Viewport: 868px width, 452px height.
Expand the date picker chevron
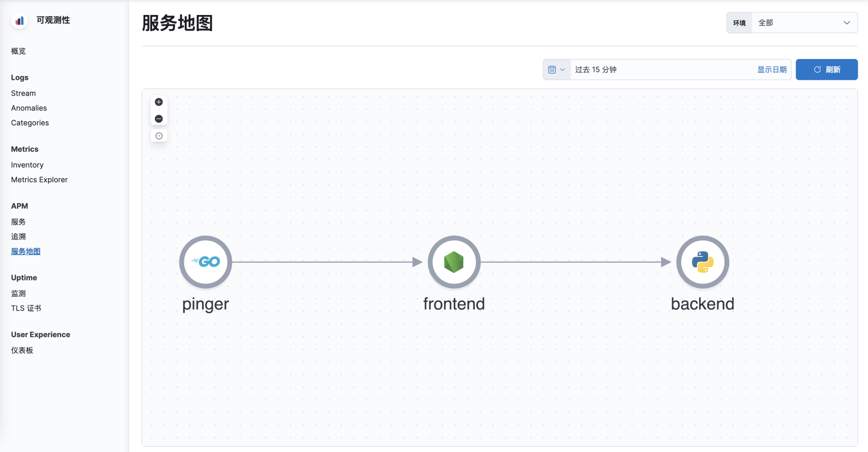pos(563,69)
